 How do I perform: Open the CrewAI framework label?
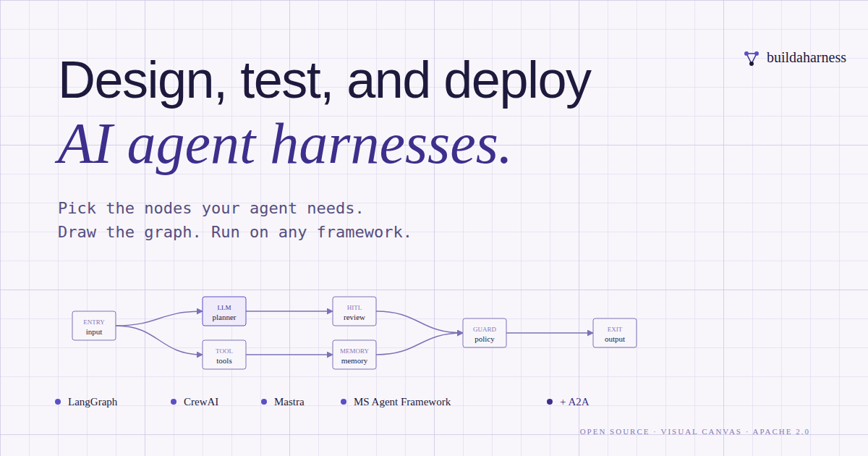(x=201, y=402)
